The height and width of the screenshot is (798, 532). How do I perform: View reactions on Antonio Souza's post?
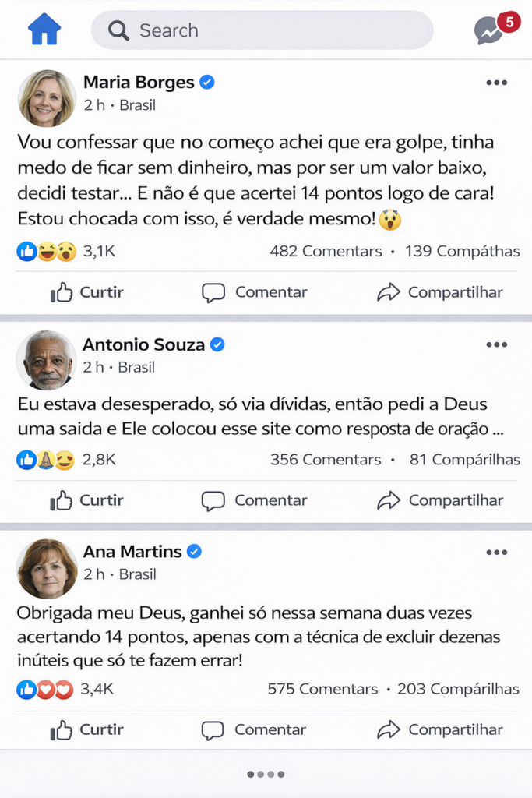point(66,460)
